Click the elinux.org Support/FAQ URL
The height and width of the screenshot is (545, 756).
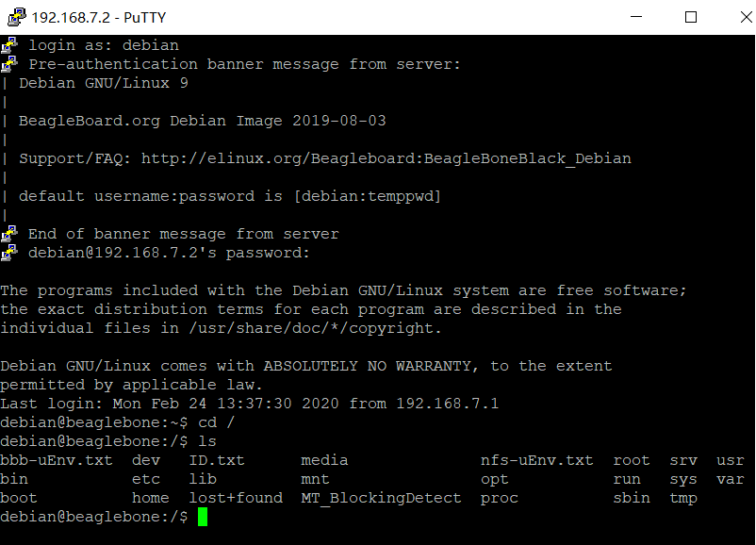pos(386,158)
